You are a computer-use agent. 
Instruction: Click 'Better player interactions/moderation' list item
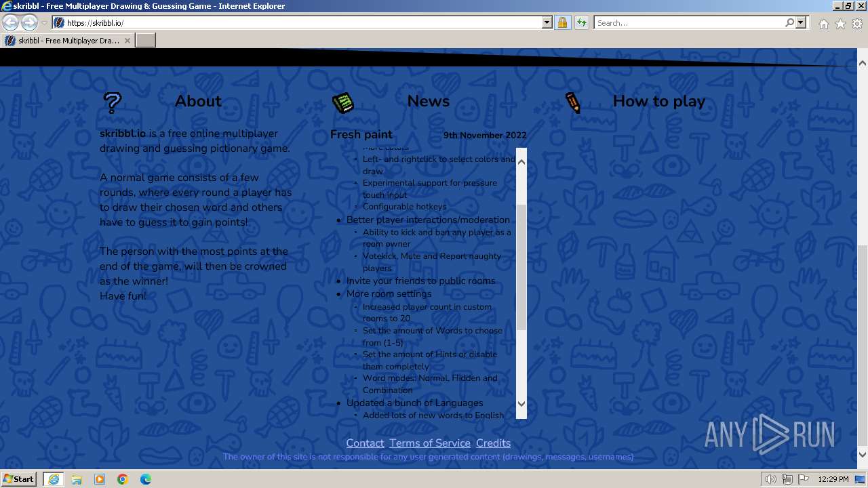coord(428,220)
